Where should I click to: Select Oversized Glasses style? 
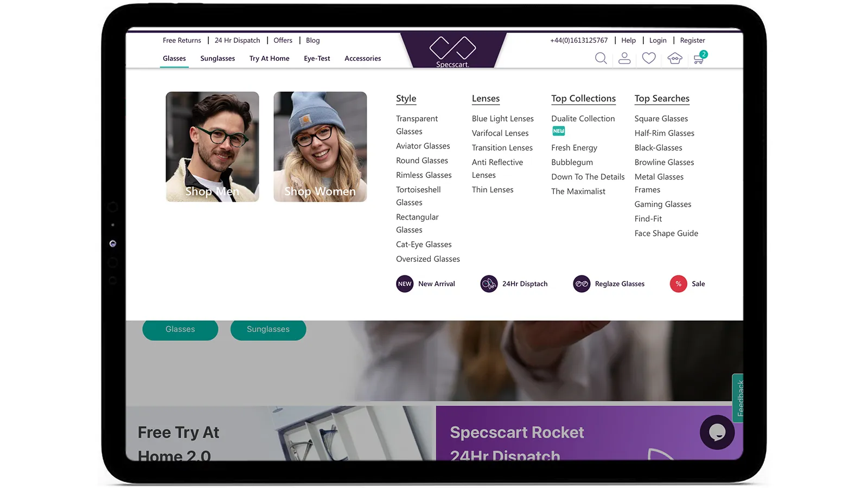click(428, 259)
